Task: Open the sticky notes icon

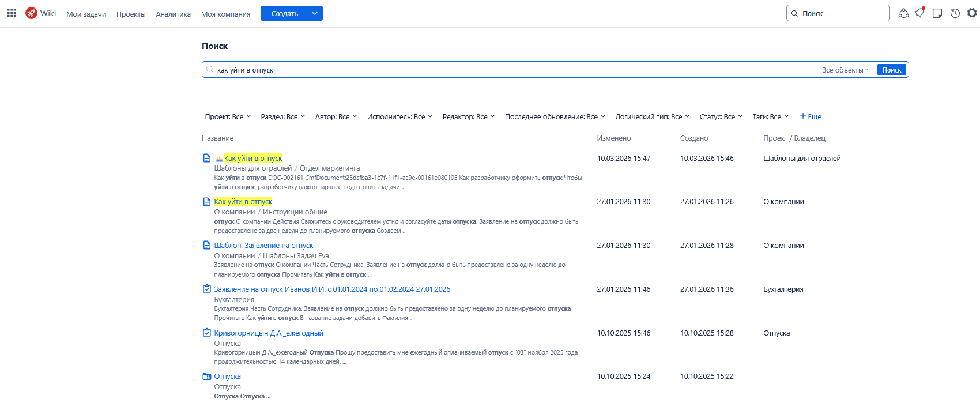Action: (937, 13)
